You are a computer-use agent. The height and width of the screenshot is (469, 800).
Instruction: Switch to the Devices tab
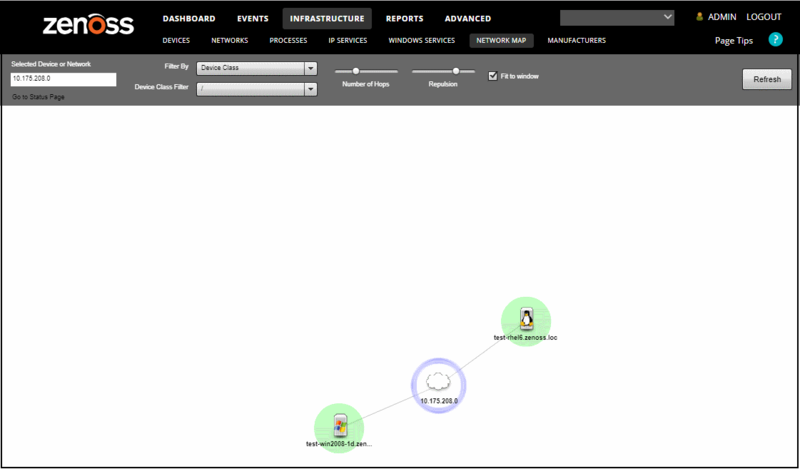[x=176, y=40]
